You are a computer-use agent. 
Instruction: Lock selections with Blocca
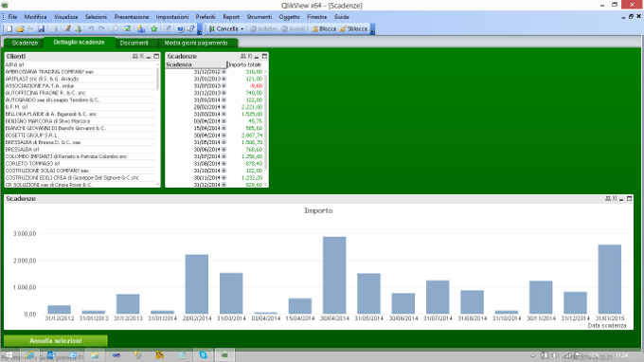coord(324,28)
